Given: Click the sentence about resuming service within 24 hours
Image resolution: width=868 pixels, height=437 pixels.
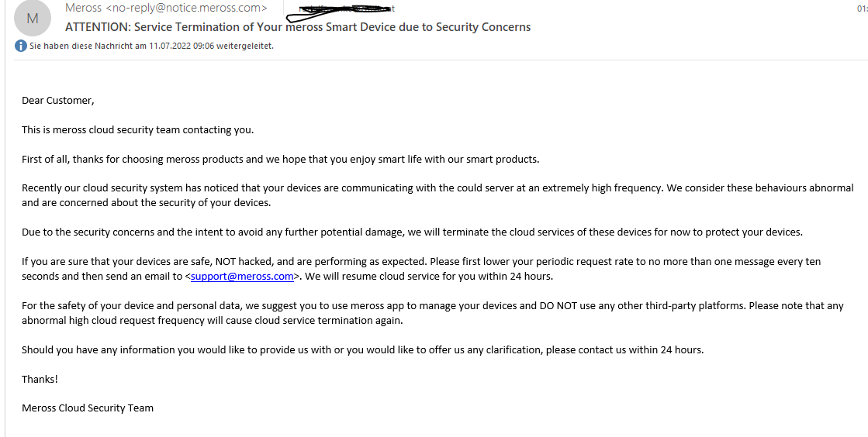Looking at the screenshot, I should point(429,276).
